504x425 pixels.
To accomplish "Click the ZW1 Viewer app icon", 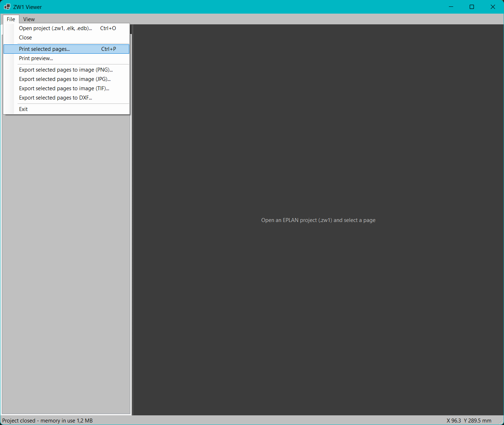I will click(x=7, y=7).
